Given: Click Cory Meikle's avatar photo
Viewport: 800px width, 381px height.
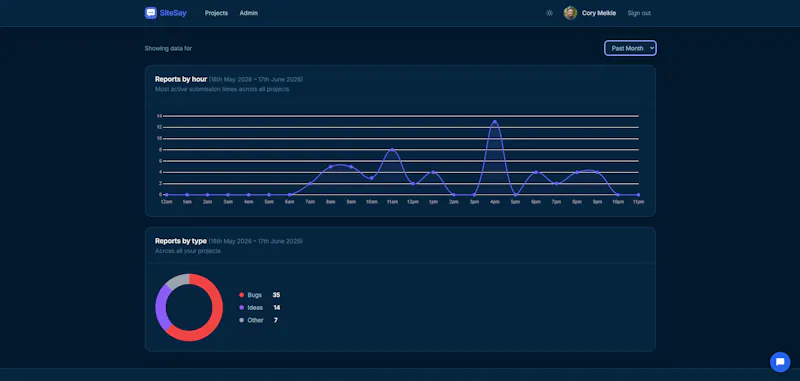Looking at the screenshot, I should pyautogui.click(x=570, y=13).
